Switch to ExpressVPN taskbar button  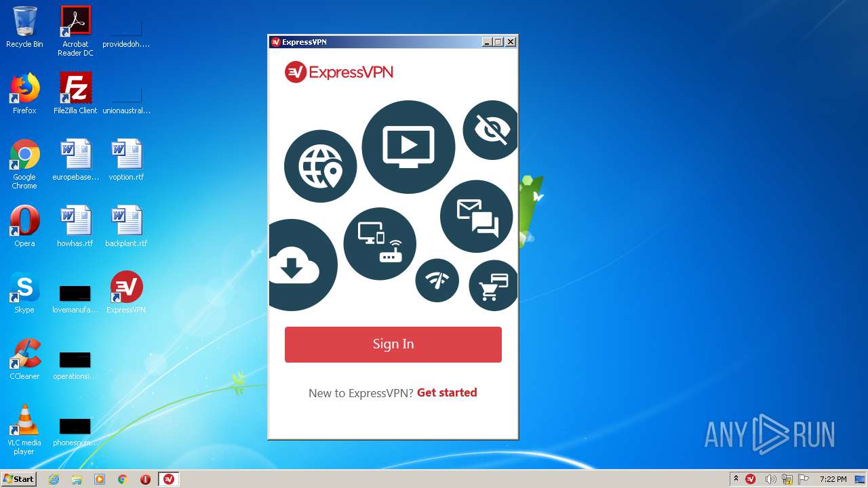click(169, 479)
